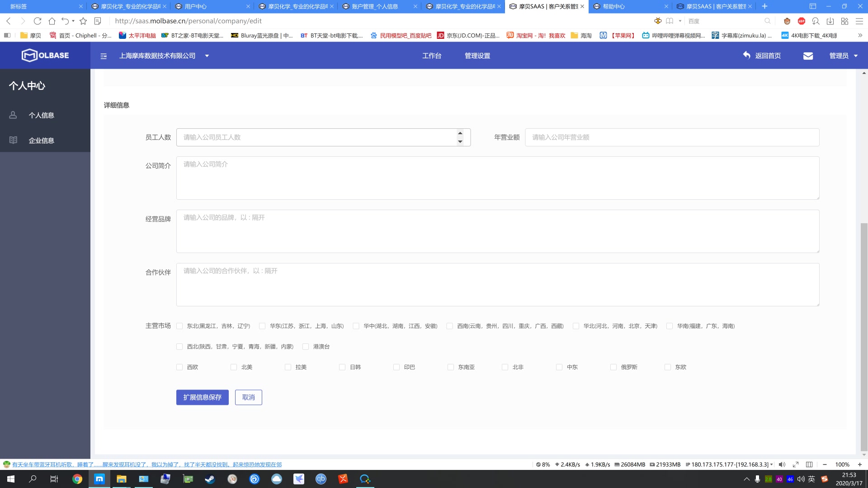The height and width of the screenshot is (488, 868).
Task: Increment employee count stepper up arrow
Action: tap(460, 133)
